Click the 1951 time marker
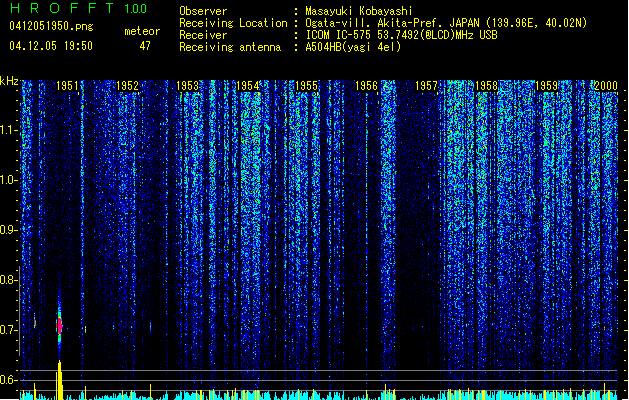The height and width of the screenshot is (400, 629). pos(67,86)
